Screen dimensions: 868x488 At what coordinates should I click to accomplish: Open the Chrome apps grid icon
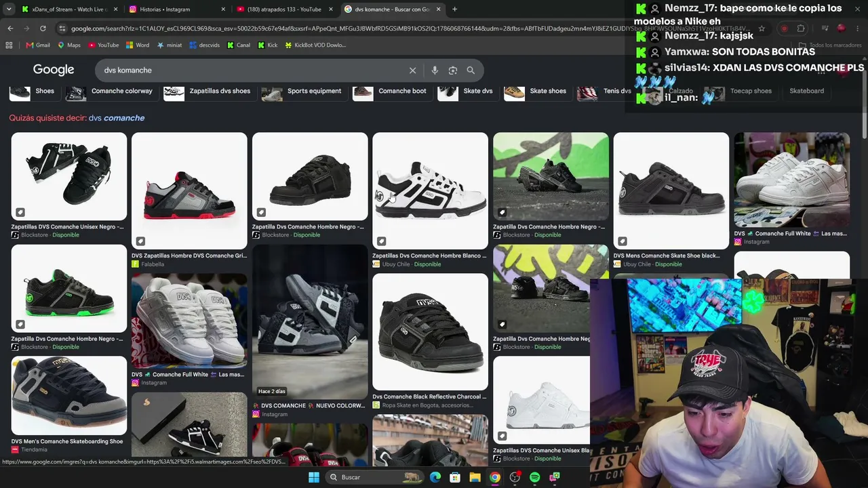point(9,45)
